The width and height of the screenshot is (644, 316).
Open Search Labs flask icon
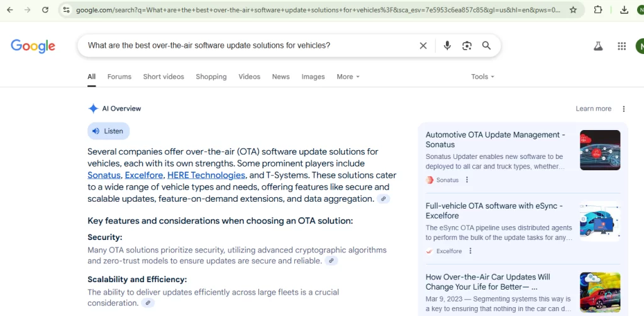(x=598, y=46)
